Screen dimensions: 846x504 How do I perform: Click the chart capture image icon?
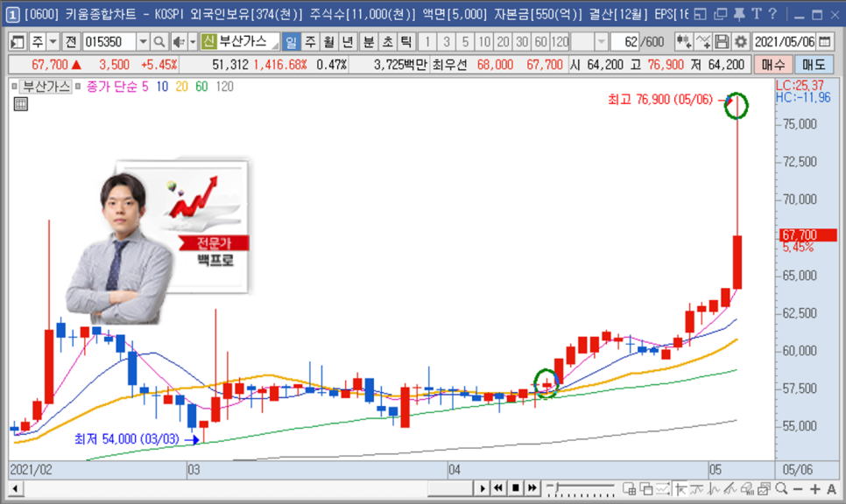tap(764, 488)
